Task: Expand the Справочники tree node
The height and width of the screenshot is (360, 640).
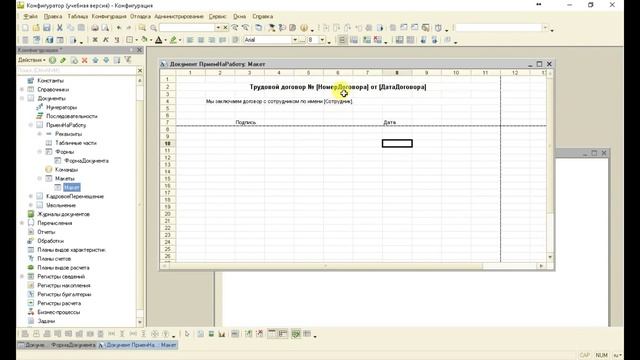Action: point(22,89)
